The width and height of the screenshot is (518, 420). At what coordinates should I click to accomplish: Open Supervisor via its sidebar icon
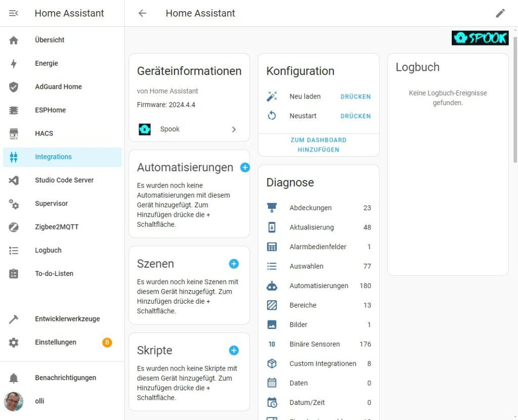pos(13,204)
